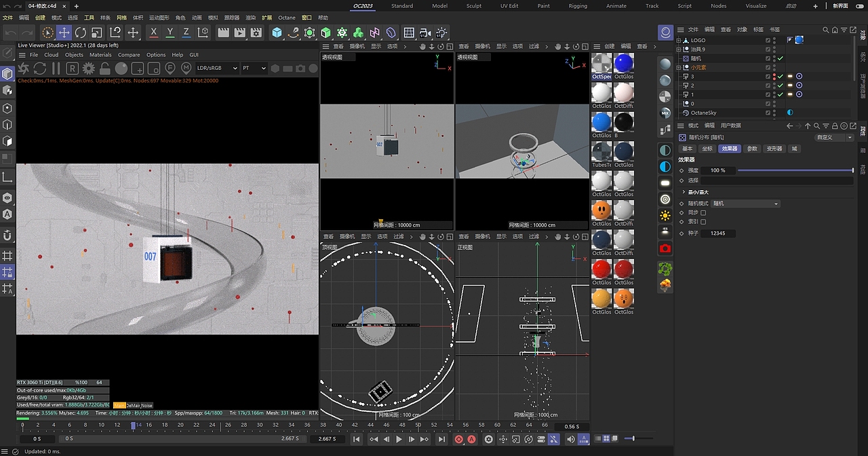The height and width of the screenshot is (456, 868).
Task: Enable the 同步 checkbox in the effector settings
Action: point(703,212)
